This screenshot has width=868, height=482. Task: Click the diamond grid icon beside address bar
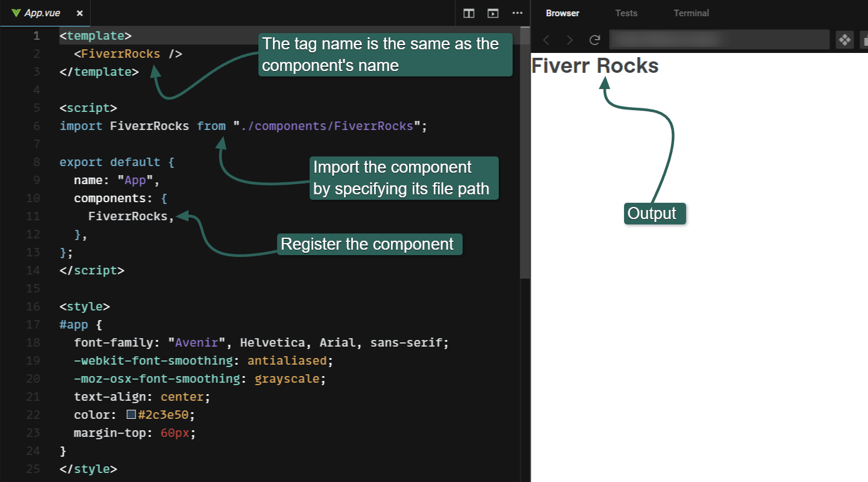[845, 40]
